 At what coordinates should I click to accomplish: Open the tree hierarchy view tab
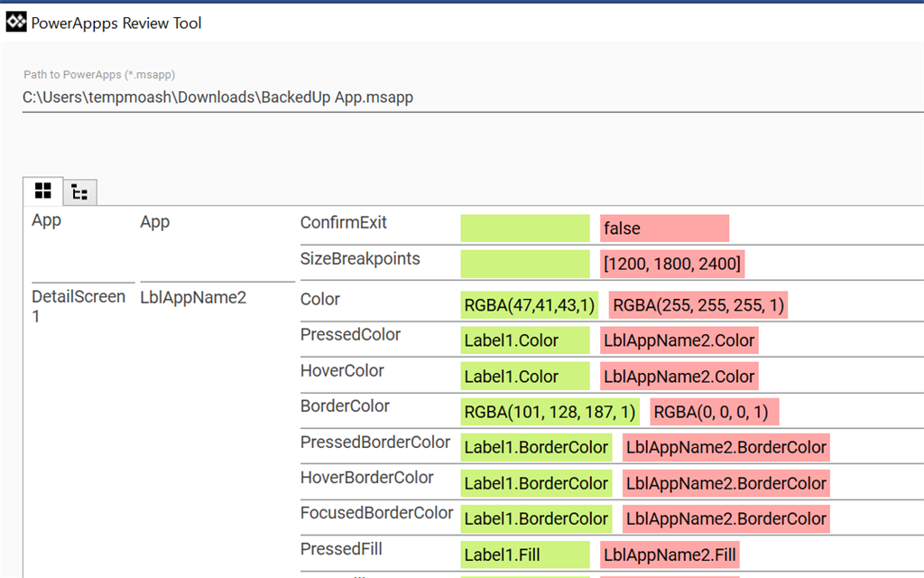pos(79,191)
